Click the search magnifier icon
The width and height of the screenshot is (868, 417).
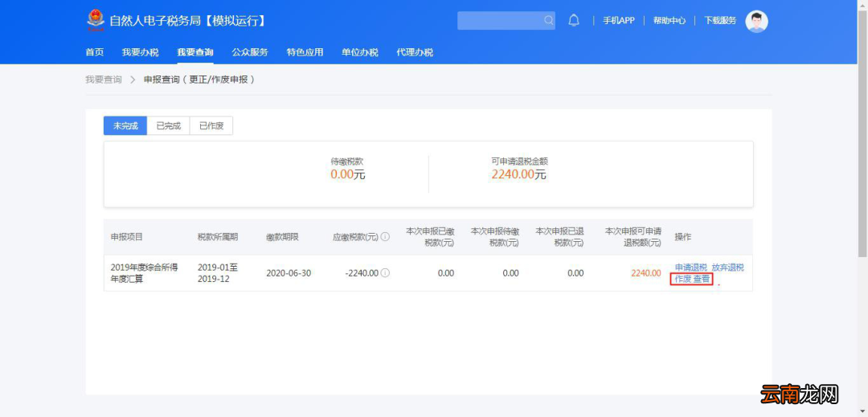point(549,20)
